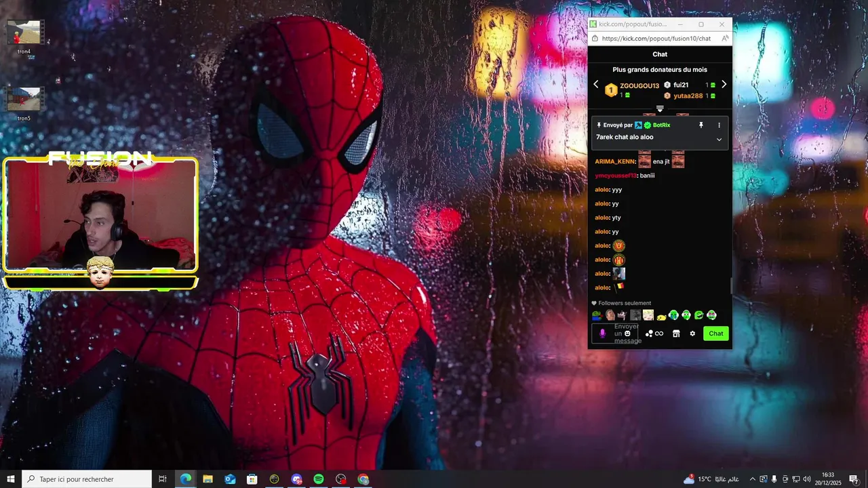
Task: Open Outlook from the taskbar
Action: [x=230, y=479]
